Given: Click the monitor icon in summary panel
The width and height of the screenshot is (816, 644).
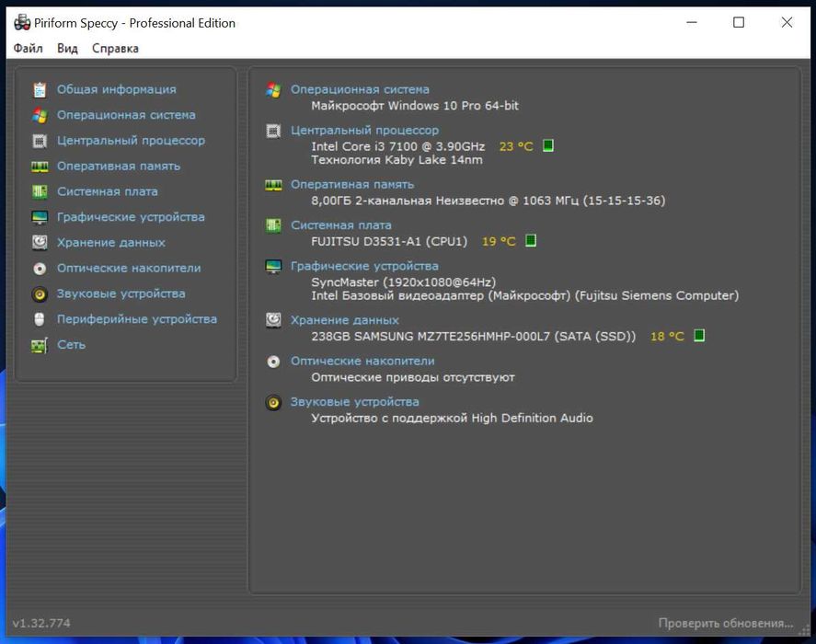Looking at the screenshot, I should (x=273, y=266).
